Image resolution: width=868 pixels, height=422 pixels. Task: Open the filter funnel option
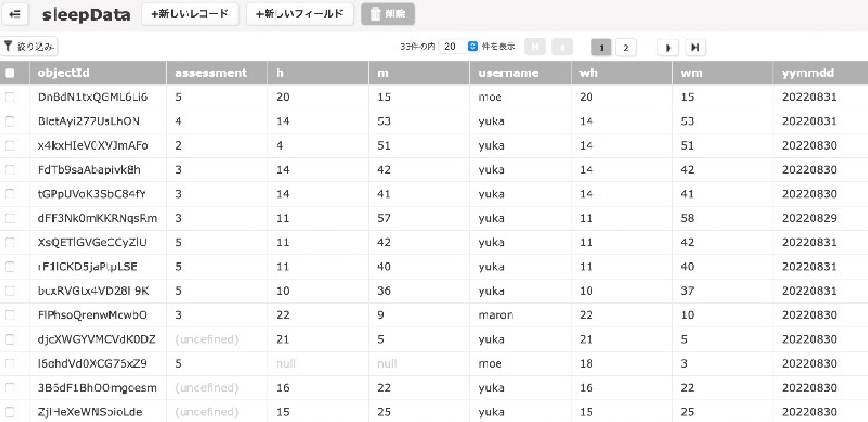tap(29, 47)
